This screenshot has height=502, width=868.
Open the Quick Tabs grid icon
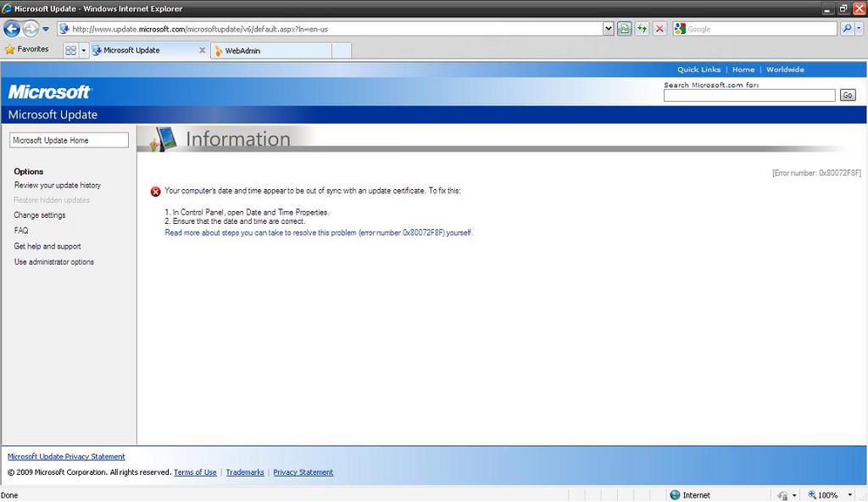pyautogui.click(x=71, y=51)
